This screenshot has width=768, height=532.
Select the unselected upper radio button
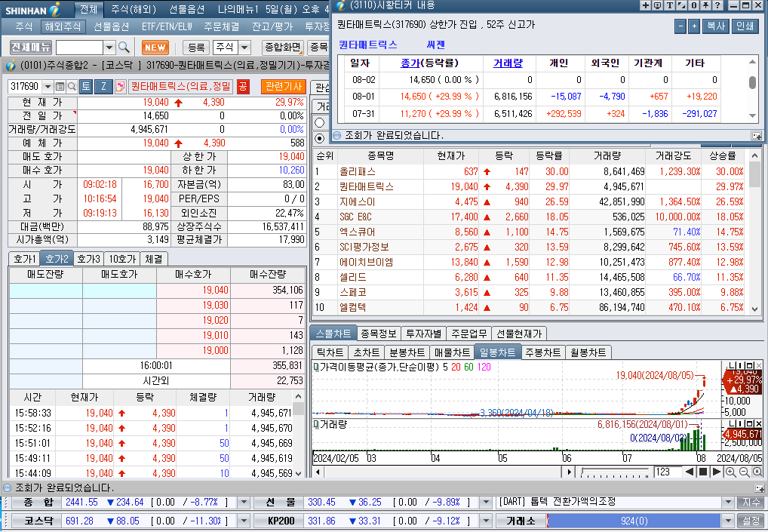[320, 122]
